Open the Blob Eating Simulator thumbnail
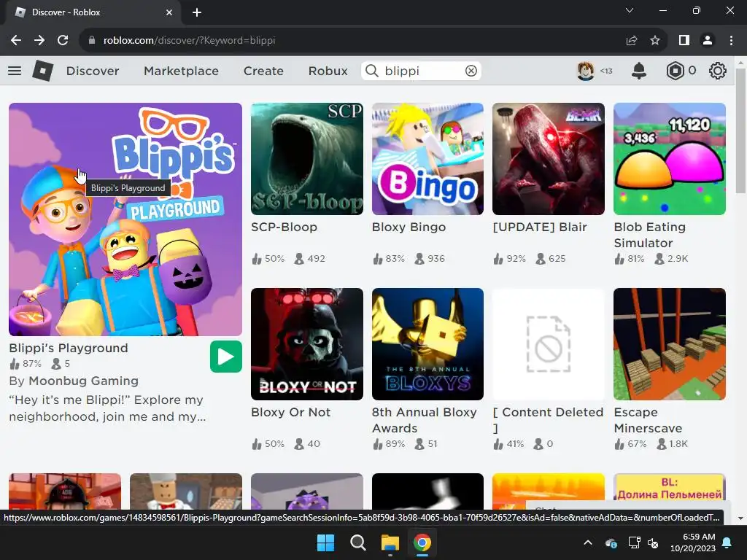Viewport: 747px width, 560px height. pos(670,159)
